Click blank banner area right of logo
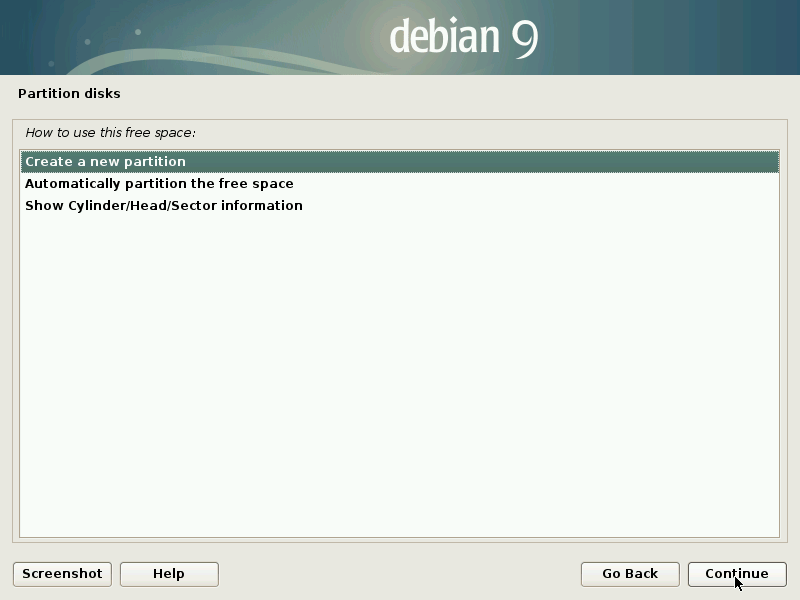 [x=680, y=38]
